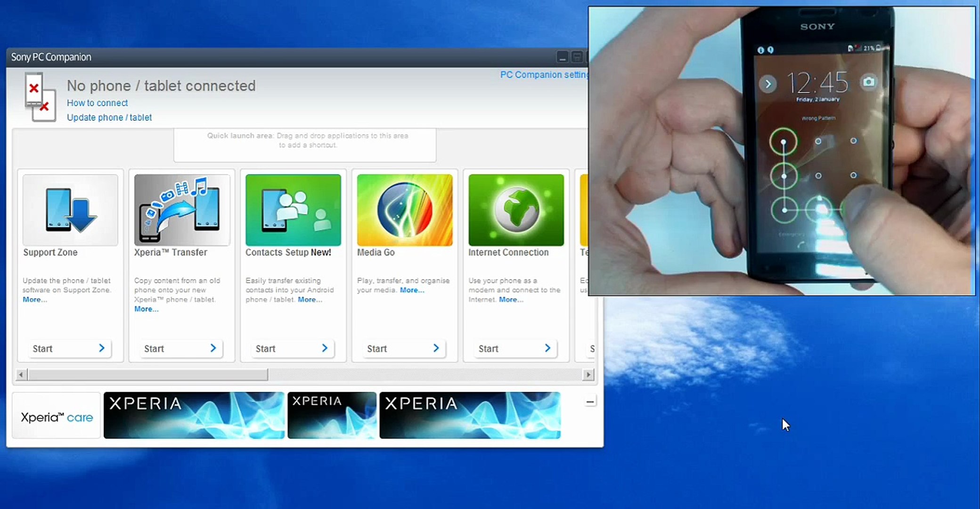Click the Contacts Setup icon
The image size is (980, 509).
click(293, 210)
